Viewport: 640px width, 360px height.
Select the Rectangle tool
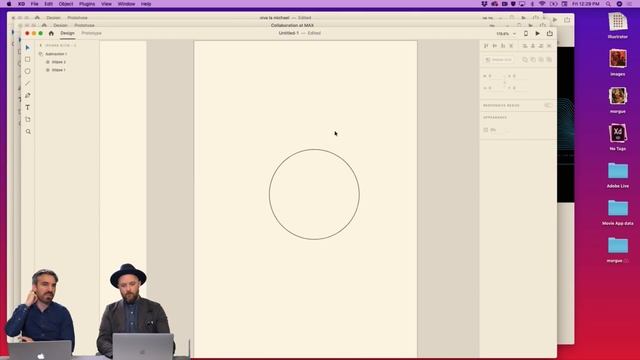click(x=28, y=60)
